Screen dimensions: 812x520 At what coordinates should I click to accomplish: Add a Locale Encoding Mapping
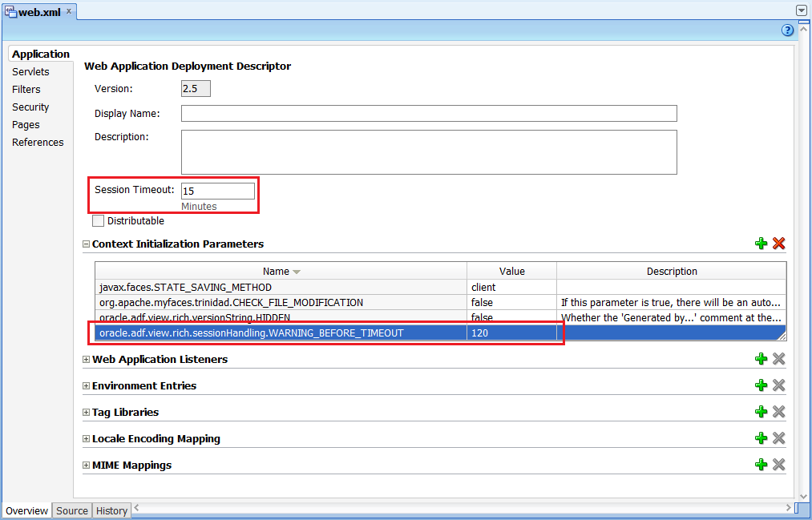tap(761, 437)
